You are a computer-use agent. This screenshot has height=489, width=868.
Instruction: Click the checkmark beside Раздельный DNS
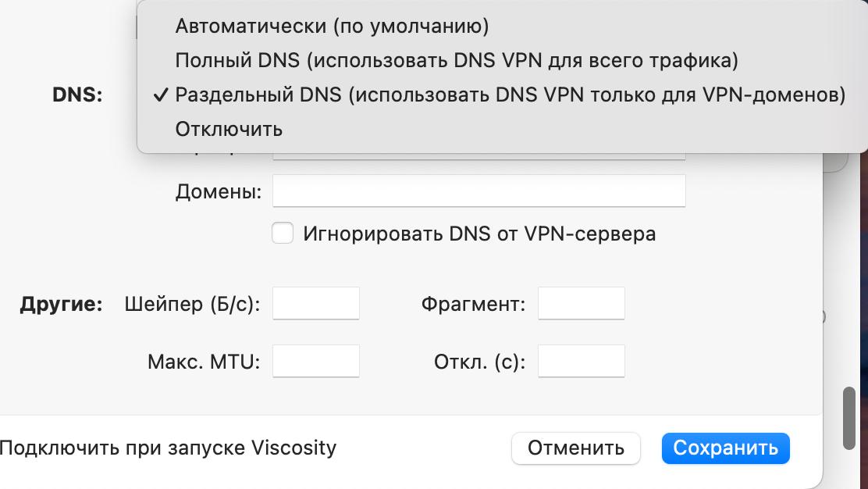162,94
